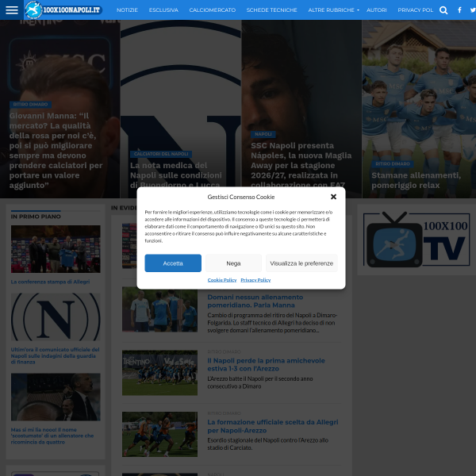Read La nota medica del Napoli article
The image size is (476, 476).
(176, 175)
